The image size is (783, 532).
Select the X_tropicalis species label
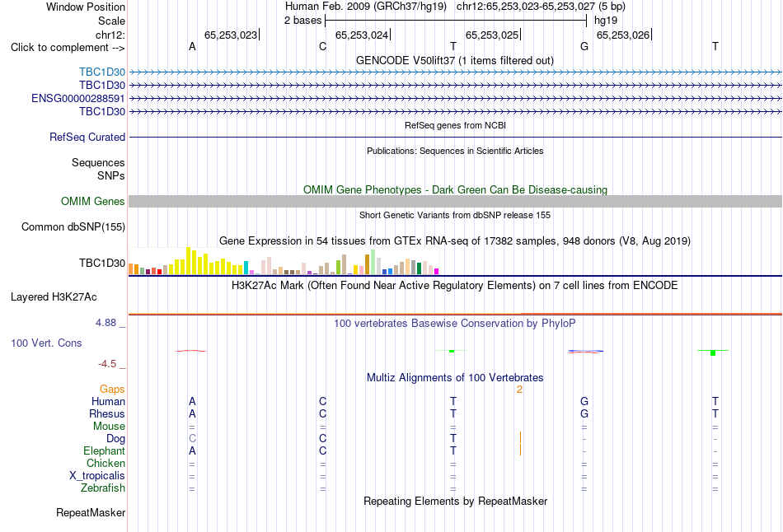tap(97, 476)
